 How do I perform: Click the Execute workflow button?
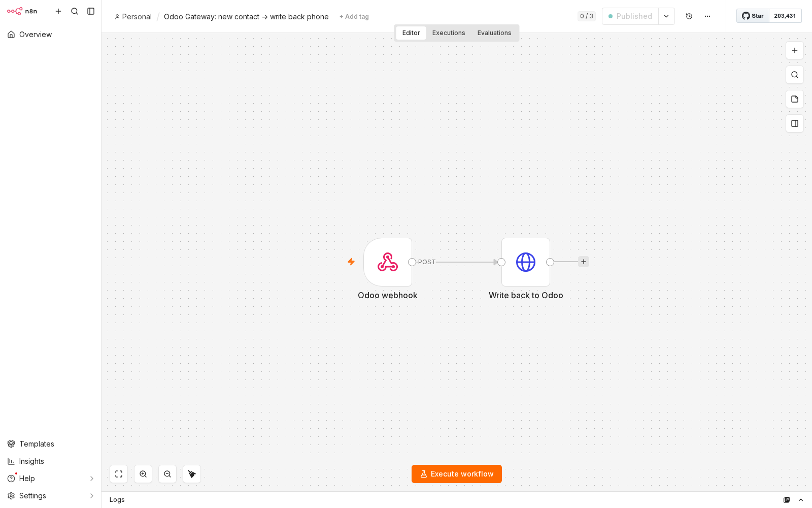[457, 474]
